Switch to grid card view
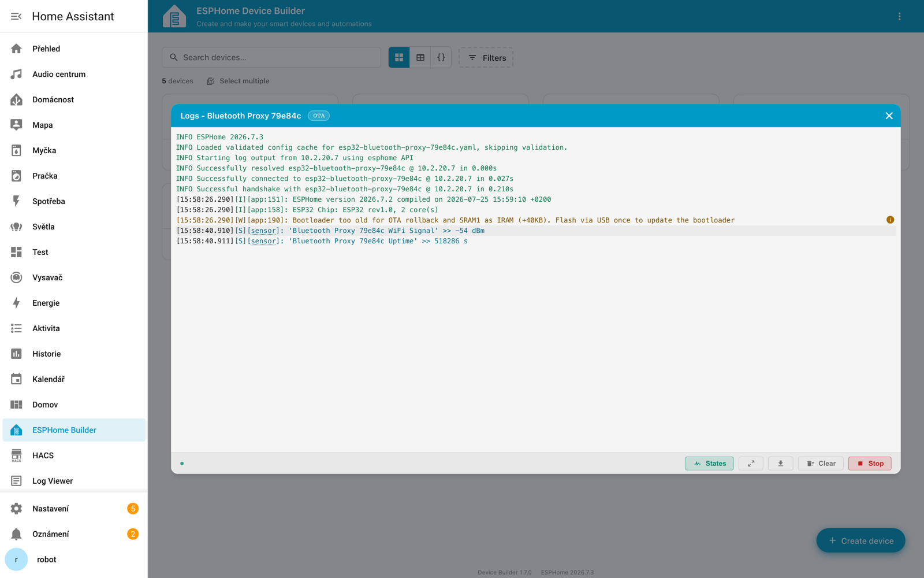 [x=399, y=57]
